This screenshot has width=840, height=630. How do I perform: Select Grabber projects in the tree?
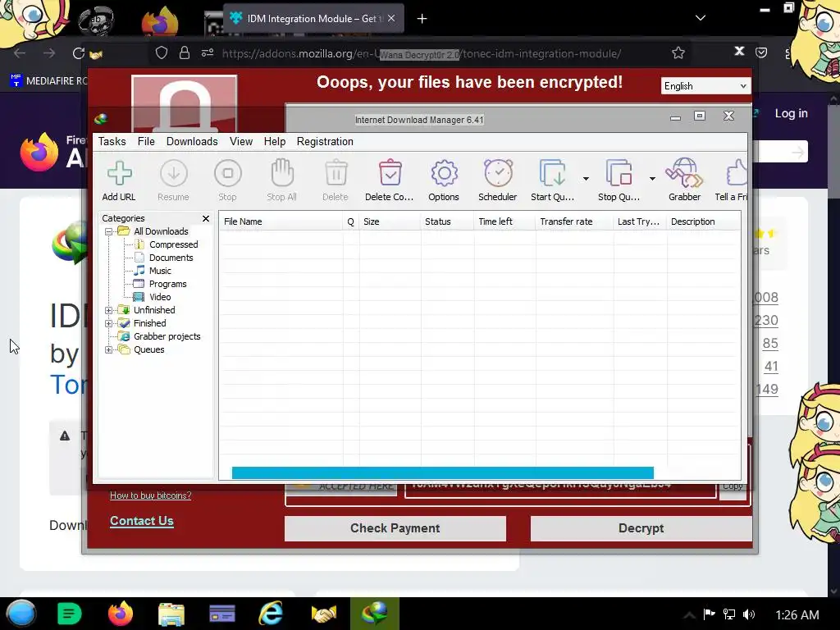click(167, 336)
